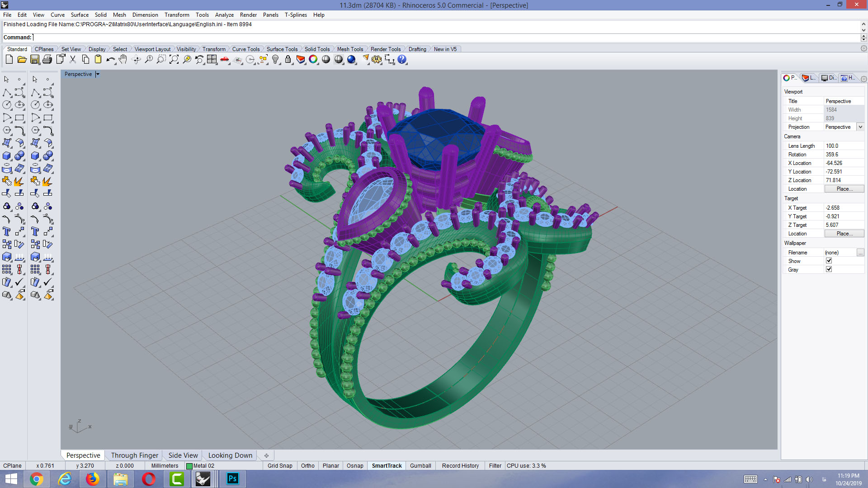Open the CPlane coordinate mode pane
The width and height of the screenshot is (868, 488).
point(12,466)
